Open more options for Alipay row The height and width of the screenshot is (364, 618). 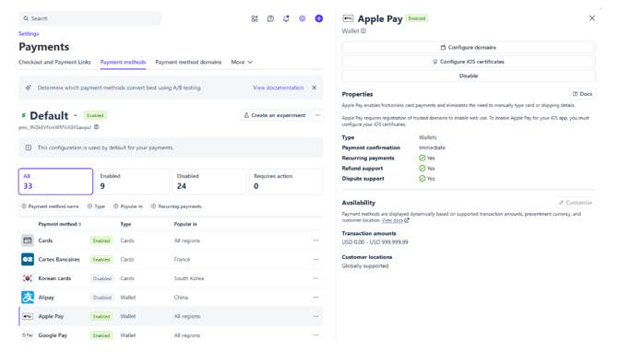click(x=315, y=297)
